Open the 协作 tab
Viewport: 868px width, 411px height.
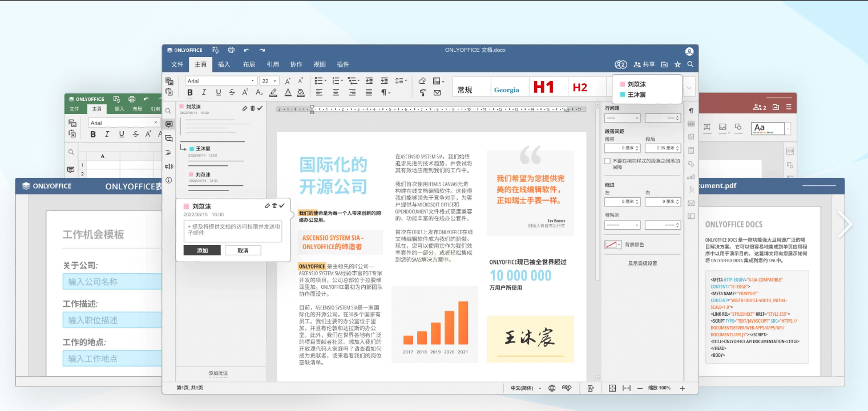coord(296,64)
